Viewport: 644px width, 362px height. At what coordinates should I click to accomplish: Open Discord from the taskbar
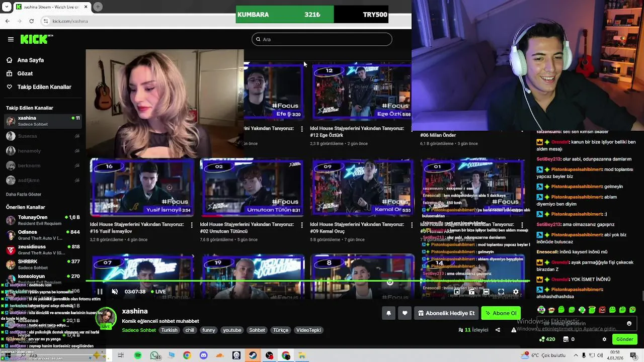(203, 355)
